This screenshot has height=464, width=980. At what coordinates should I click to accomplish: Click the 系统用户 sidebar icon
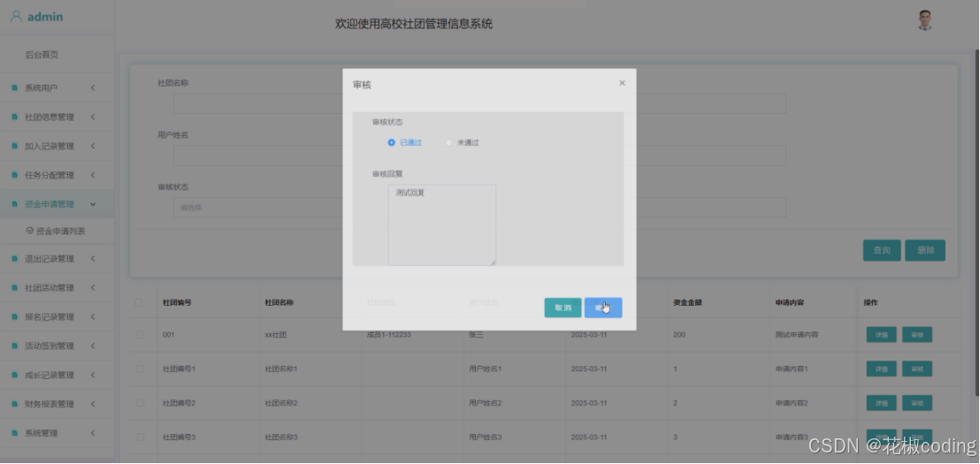[14, 88]
